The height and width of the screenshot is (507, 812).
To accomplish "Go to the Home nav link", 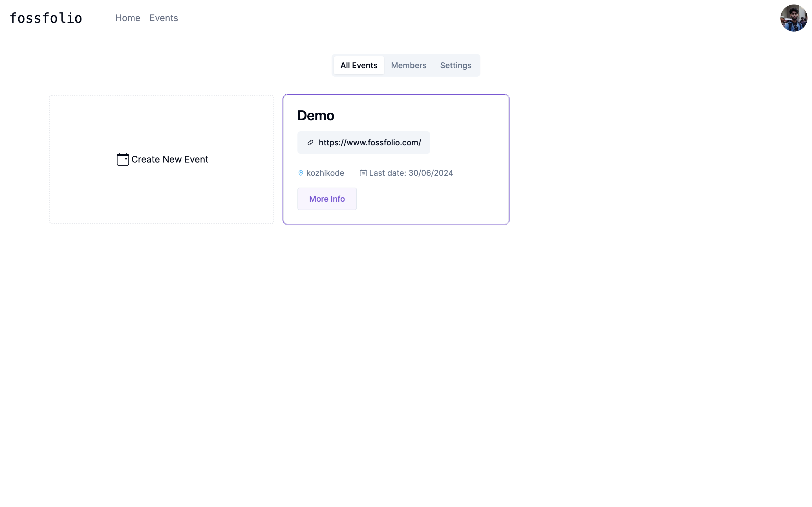I will pos(127,18).
